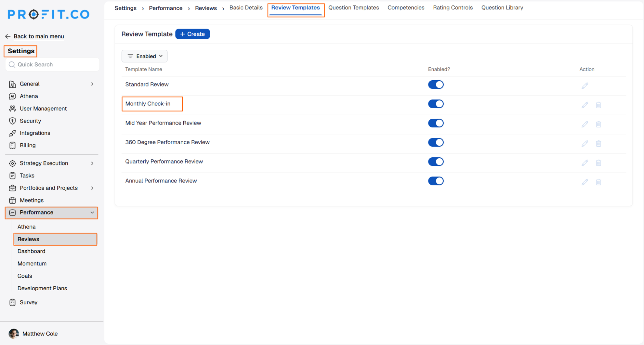The image size is (644, 345).
Task: Delete the Mid Year Performance Review template
Action: (598, 124)
